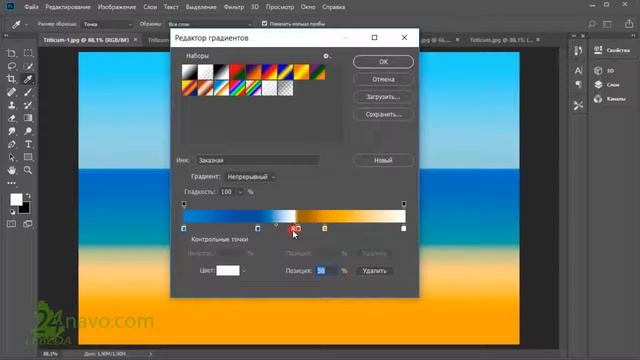Select the Crop tool
Screen dimensions: 640x360
(x=11, y=79)
